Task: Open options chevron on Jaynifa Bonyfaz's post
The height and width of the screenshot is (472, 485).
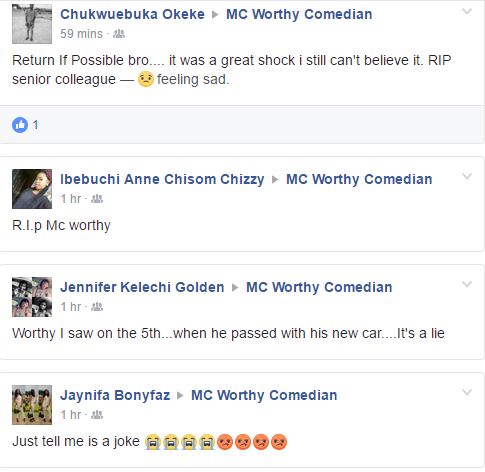Action: click(467, 392)
